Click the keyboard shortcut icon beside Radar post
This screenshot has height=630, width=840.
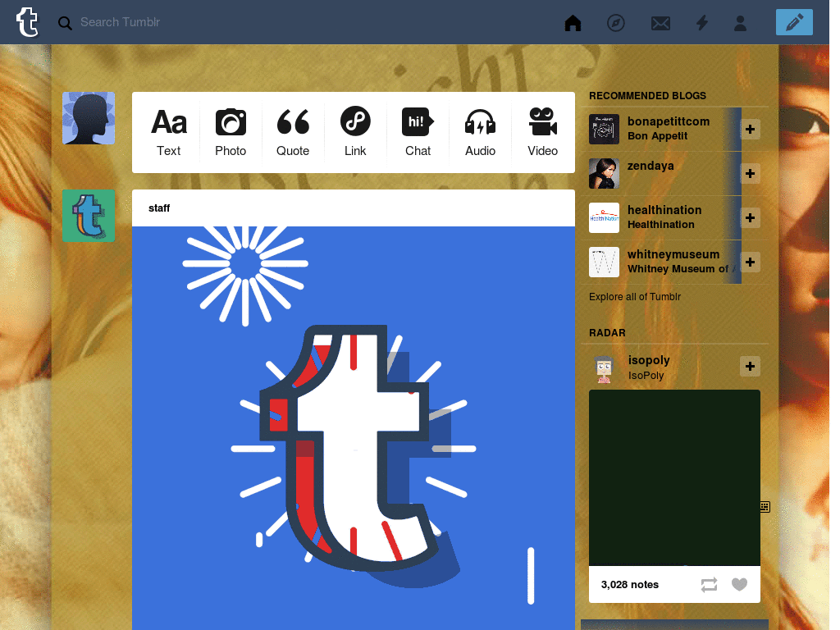pos(765,506)
